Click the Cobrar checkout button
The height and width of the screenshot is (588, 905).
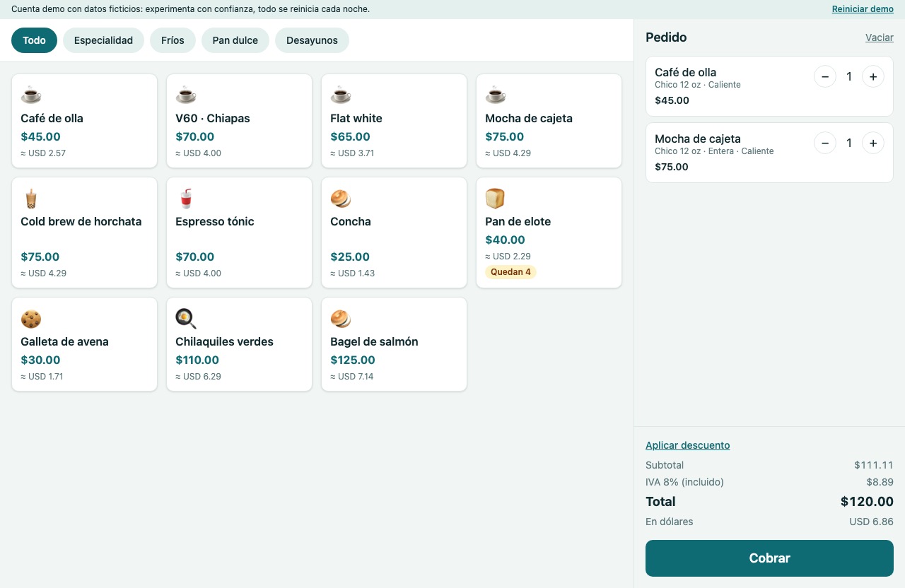(769, 558)
